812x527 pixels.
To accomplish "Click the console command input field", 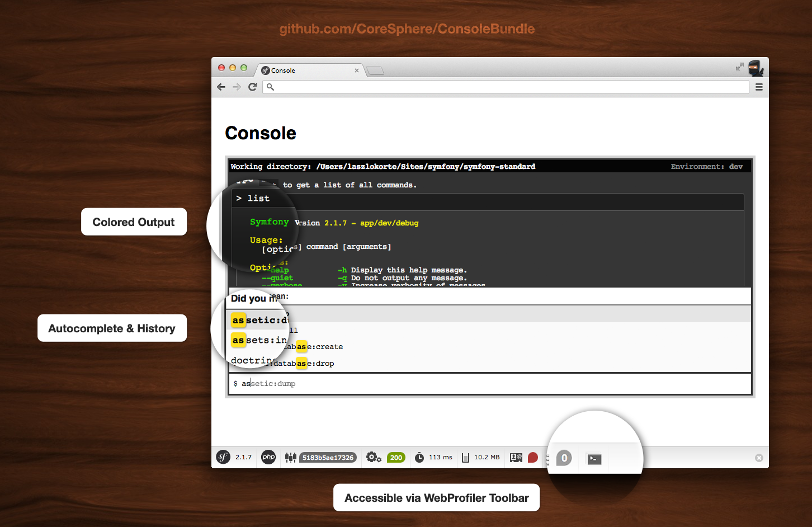I will (x=490, y=384).
